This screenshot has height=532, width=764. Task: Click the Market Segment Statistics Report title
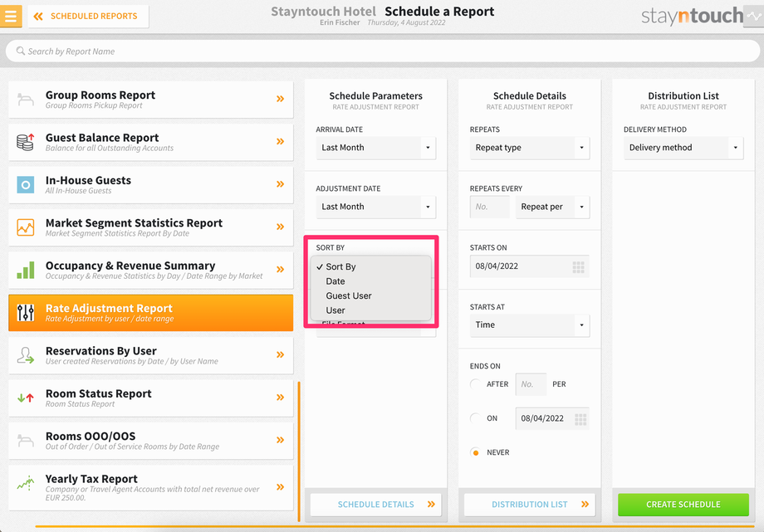tap(134, 222)
